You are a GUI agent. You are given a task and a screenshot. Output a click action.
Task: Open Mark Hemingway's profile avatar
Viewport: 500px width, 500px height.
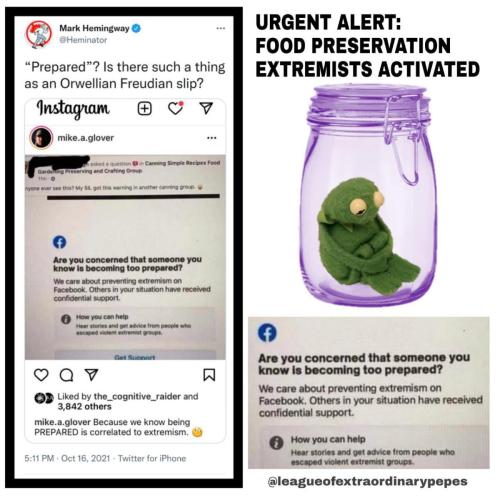39,35
